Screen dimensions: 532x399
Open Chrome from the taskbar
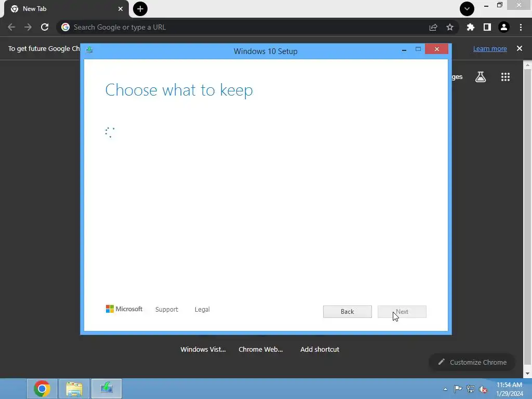pyautogui.click(x=42, y=389)
